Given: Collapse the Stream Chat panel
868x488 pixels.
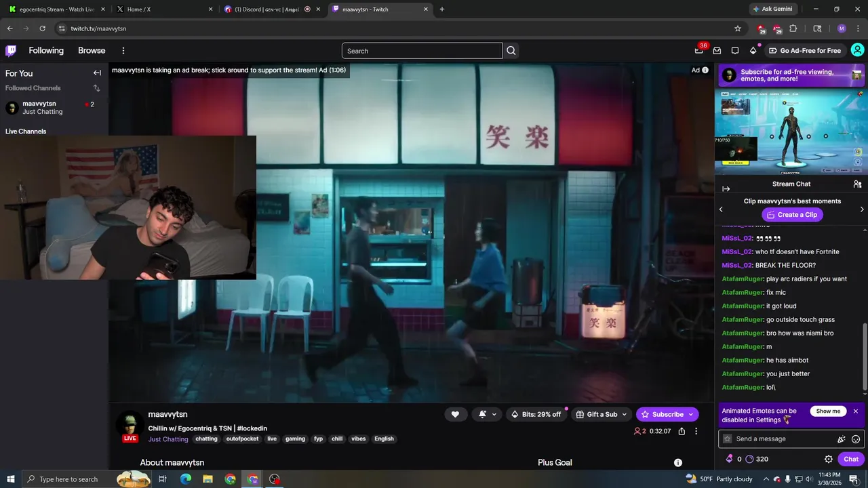Looking at the screenshot, I should point(726,189).
